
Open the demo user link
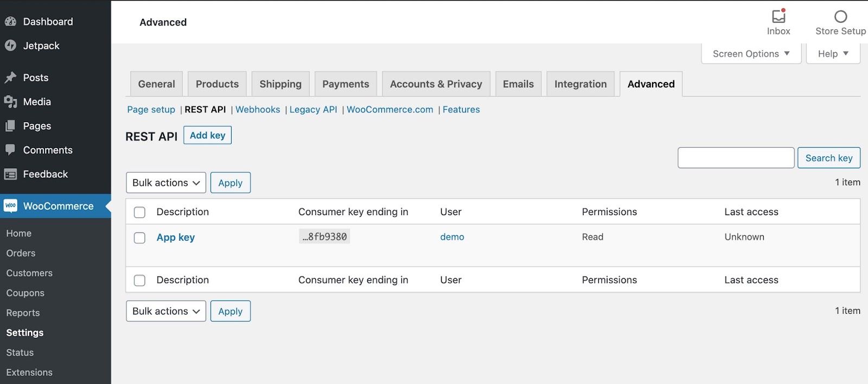tap(452, 237)
